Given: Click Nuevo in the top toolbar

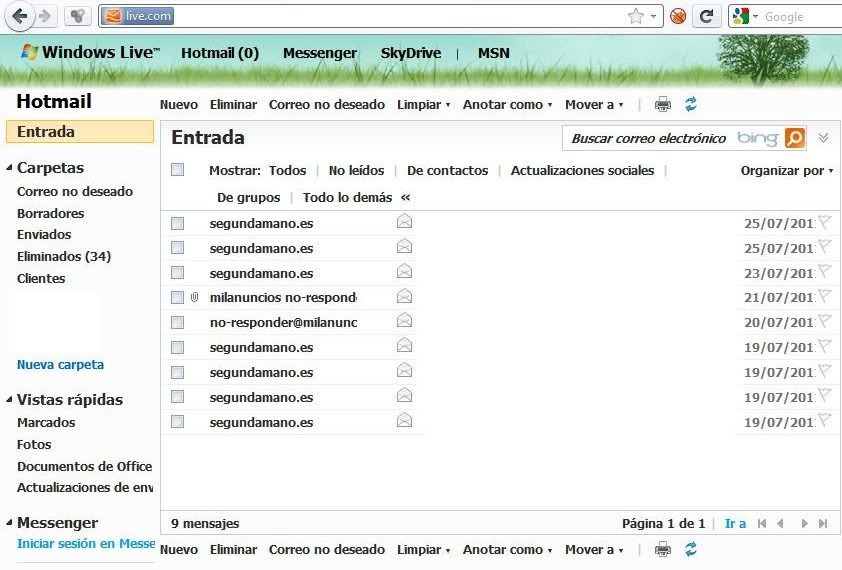Looking at the screenshot, I should pos(179,105).
